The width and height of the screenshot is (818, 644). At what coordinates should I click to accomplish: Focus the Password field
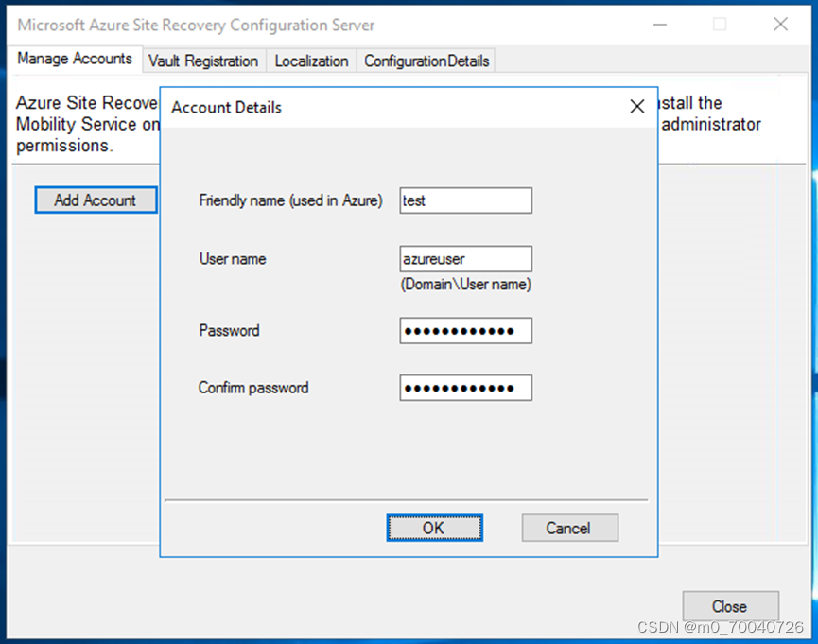466,330
